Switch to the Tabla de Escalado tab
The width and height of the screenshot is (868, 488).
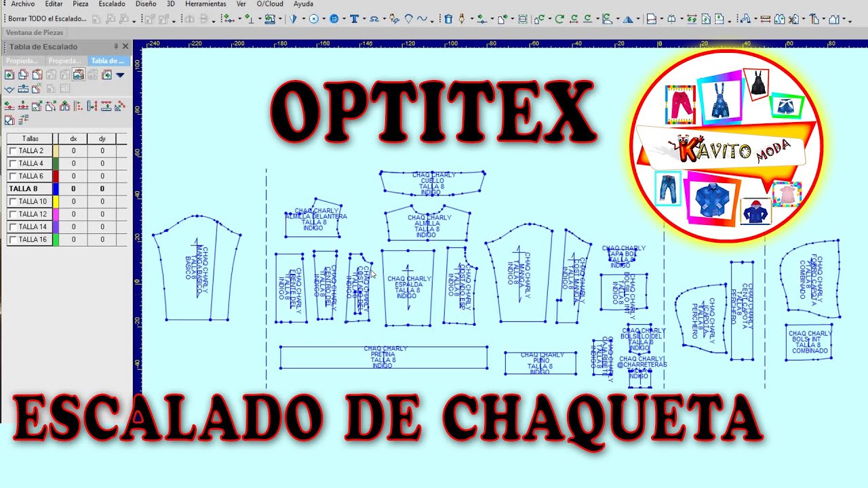coord(108,61)
